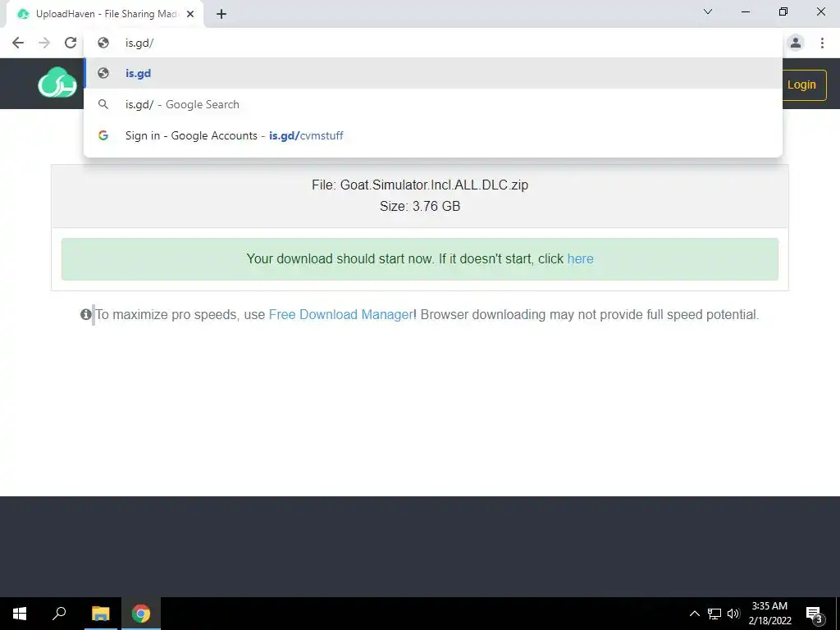Open the volume speaker tray icon
Viewport: 840px width, 630px height.
click(x=733, y=614)
